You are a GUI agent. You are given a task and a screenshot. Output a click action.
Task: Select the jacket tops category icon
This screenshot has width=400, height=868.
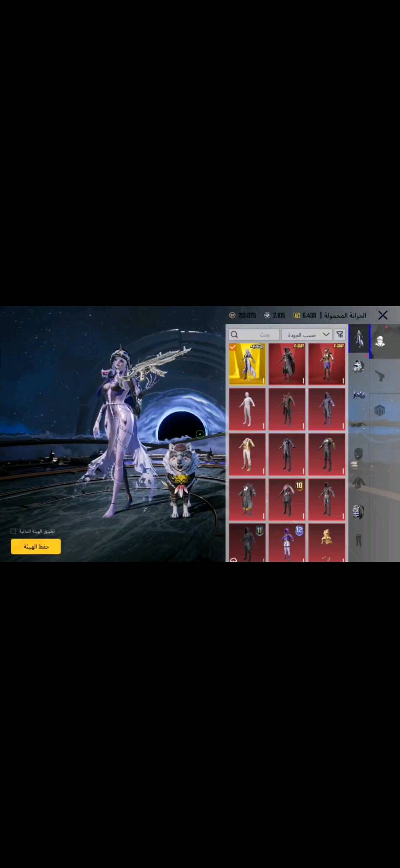tap(359, 482)
